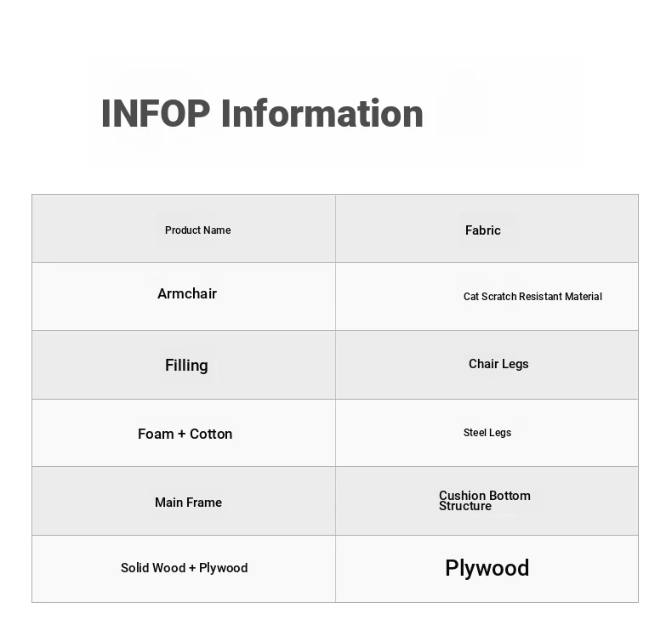Click the Main Frame header label
This screenshot has height=642, width=672.
point(188,503)
